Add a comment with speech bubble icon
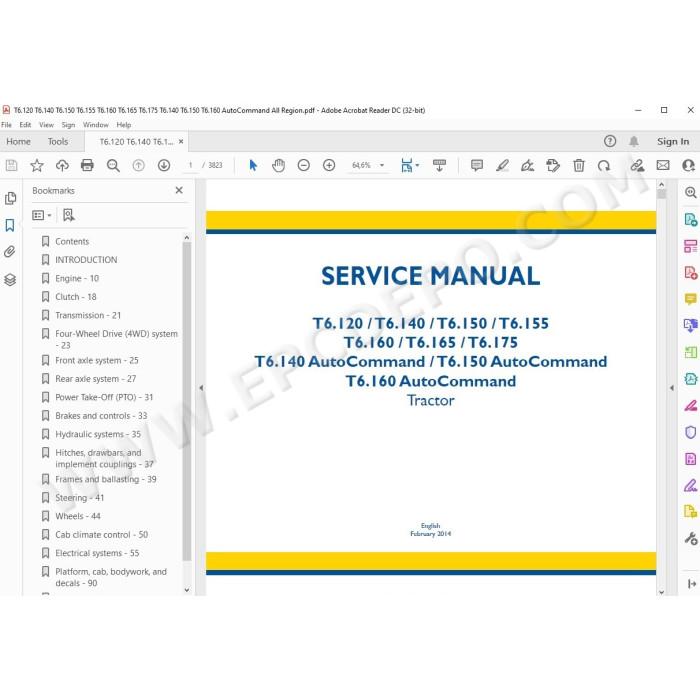Image resolution: width=700 pixels, height=700 pixels. [477, 165]
